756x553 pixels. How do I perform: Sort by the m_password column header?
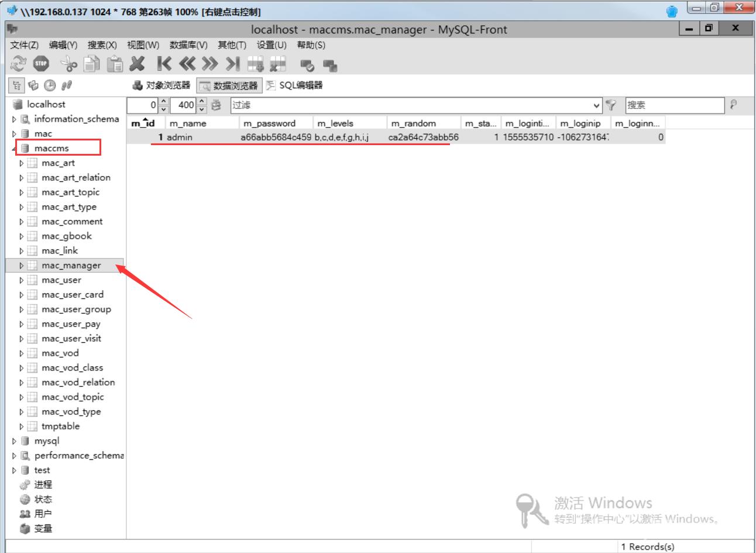[276, 123]
